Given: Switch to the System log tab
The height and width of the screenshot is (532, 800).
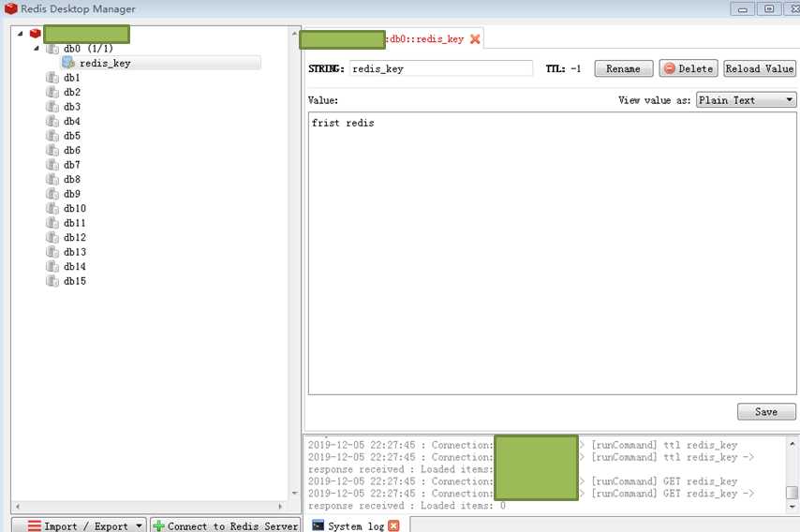Looking at the screenshot, I should tap(356, 525).
